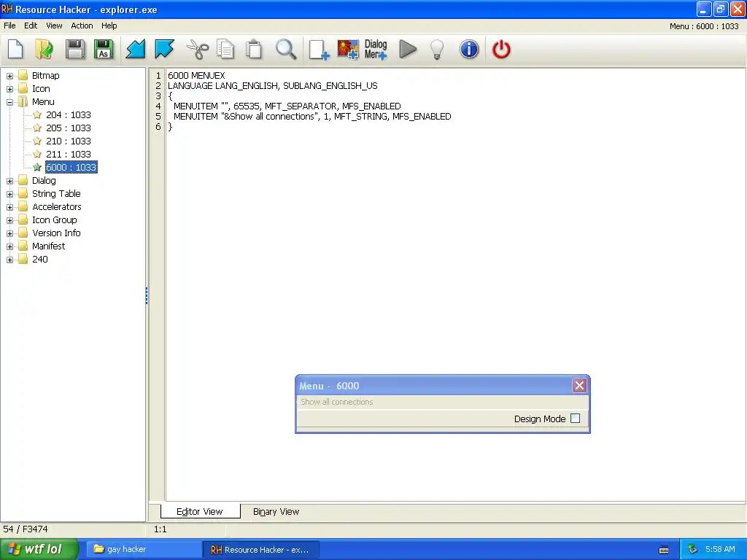
Task: Click the Save As floppy icon
Action: coord(104,49)
